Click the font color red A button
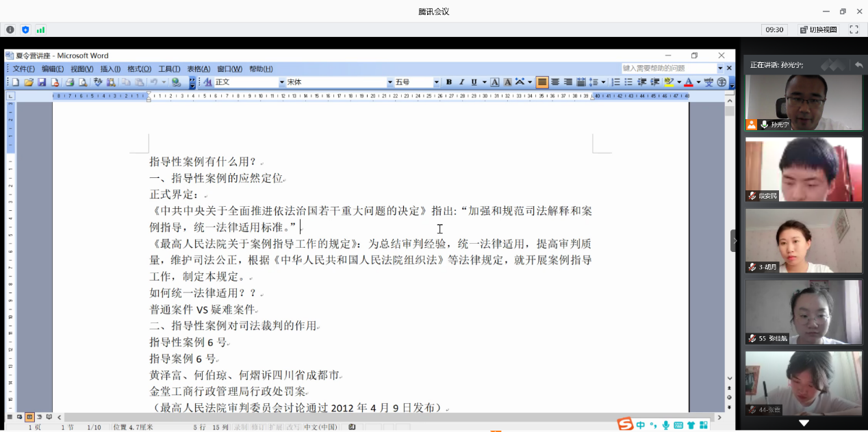Image resolution: width=868 pixels, height=432 pixels. pos(689,82)
